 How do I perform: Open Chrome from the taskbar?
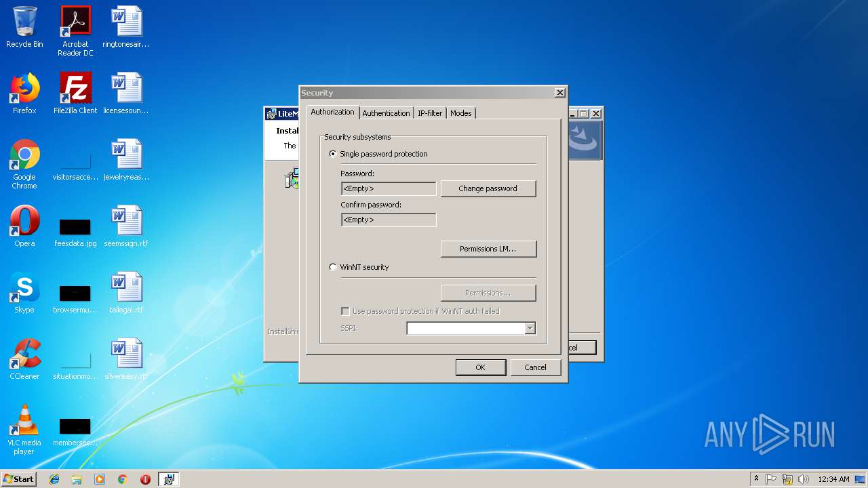pyautogui.click(x=122, y=479)
